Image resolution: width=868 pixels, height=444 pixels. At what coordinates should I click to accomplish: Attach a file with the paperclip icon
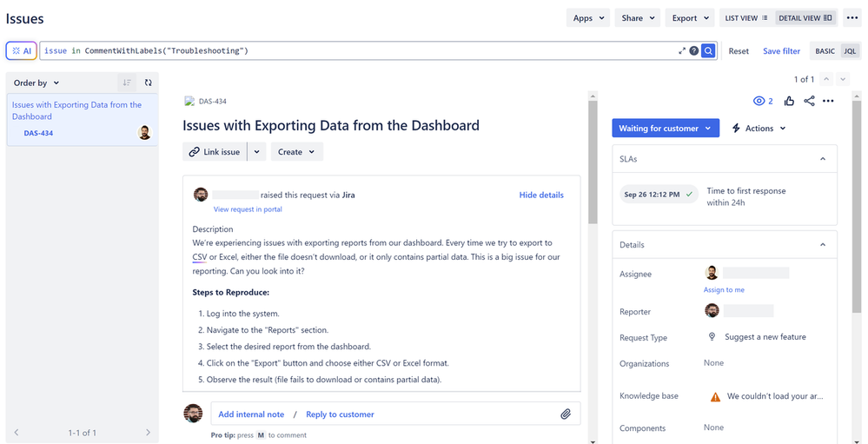pos(566,414)
